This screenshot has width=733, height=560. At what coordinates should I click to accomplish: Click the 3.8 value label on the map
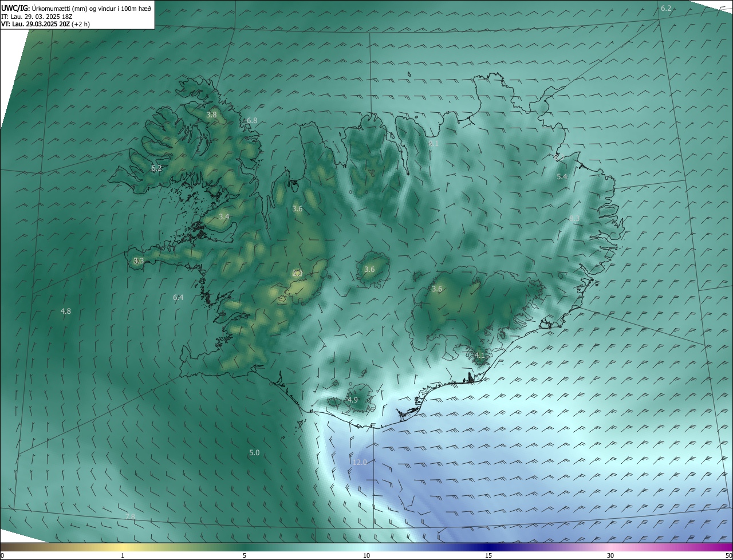tap(211, 115)
